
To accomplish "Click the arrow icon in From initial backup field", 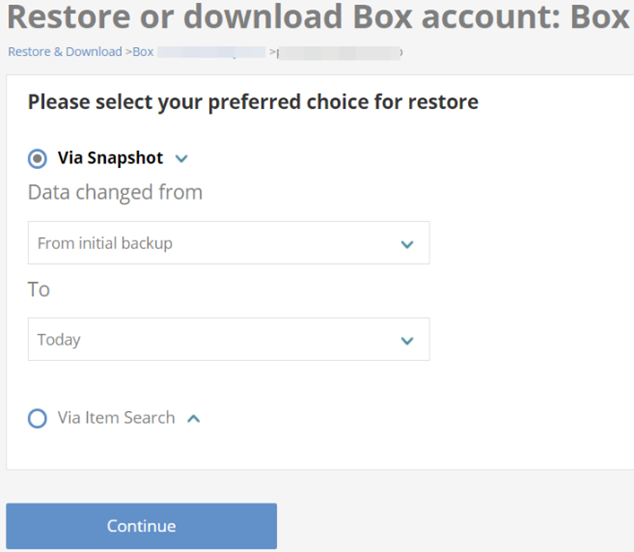I will coord(407,244).
